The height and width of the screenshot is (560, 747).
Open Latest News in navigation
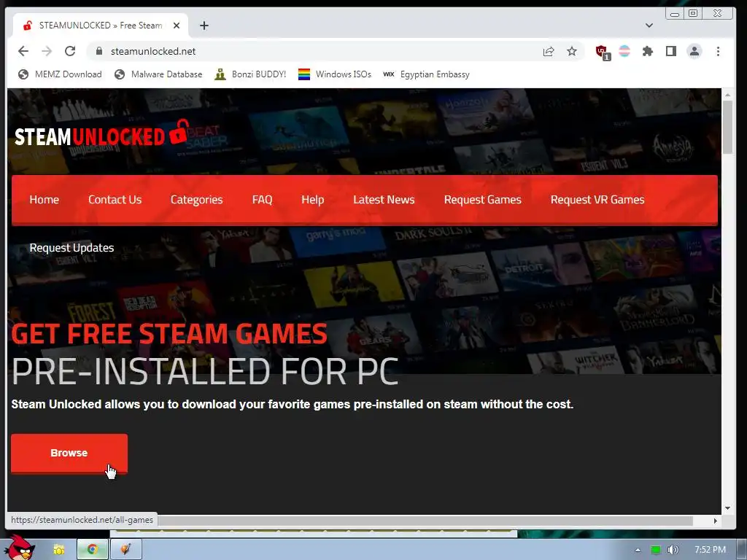point(384,200)
